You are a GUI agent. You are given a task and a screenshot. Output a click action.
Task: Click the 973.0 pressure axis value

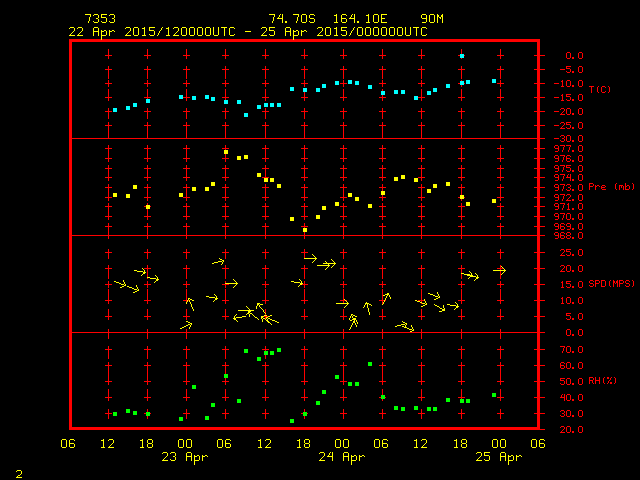pyautogui.click(x=569, y=187)
